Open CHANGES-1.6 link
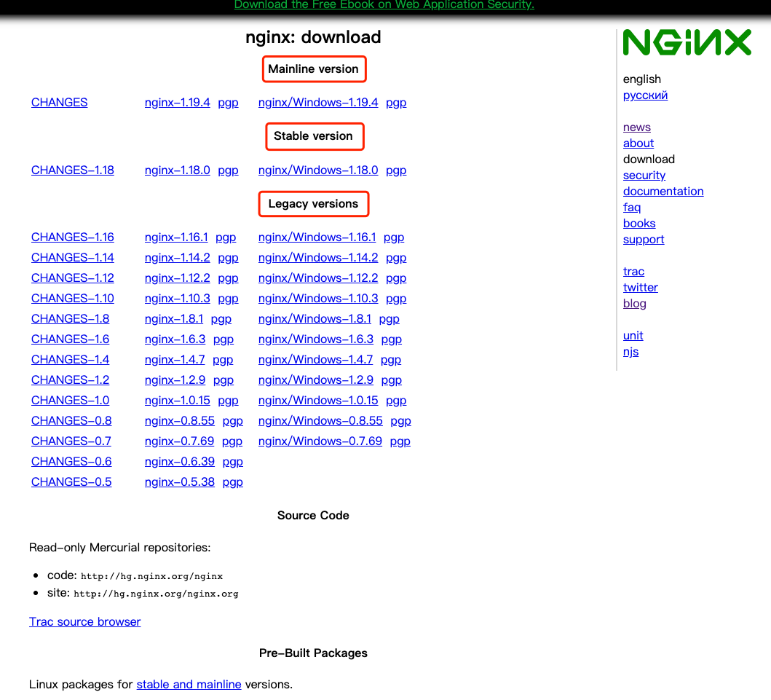771x700 pixels. [x=71, y=339]
